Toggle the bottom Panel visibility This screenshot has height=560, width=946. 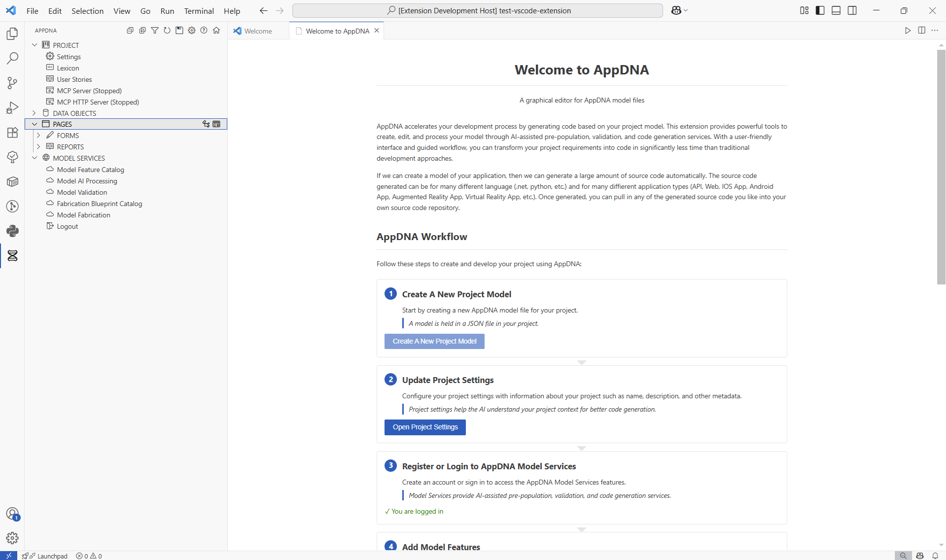[x=836, y=10]
